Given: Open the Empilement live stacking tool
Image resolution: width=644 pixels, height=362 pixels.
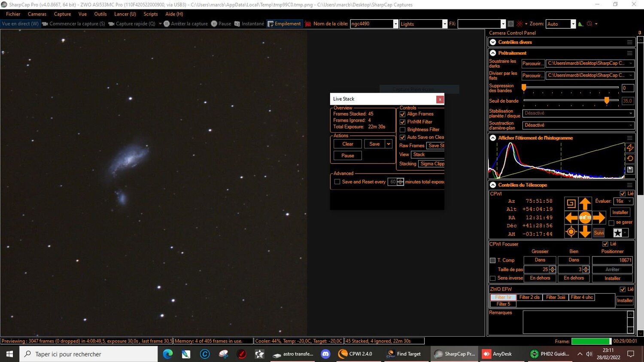Looking at the screenshot, I should (285, 24).
